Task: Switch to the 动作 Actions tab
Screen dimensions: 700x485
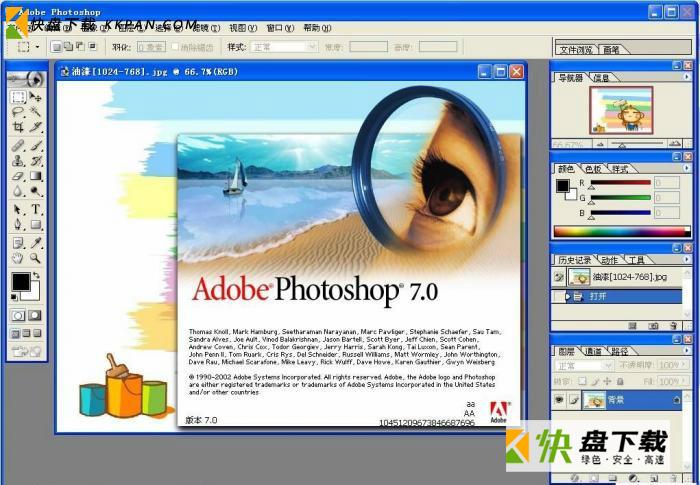Action: click(x=609, y=260)
